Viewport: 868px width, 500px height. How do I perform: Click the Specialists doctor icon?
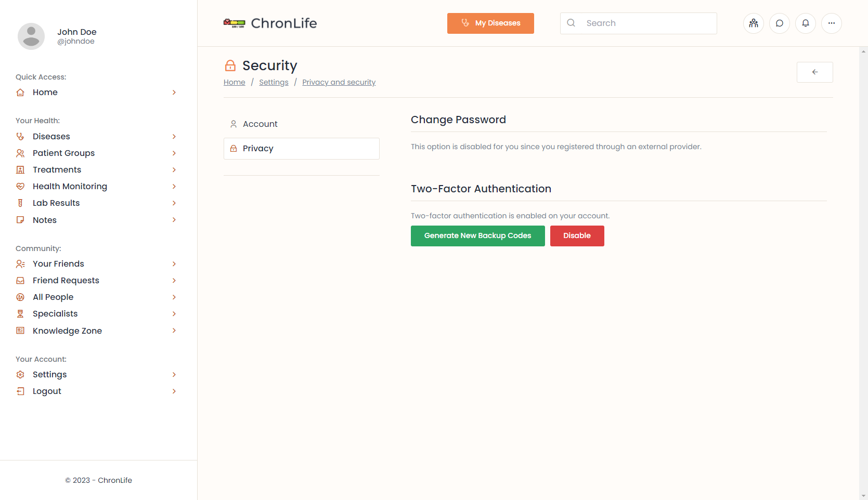pyautogui.click(x=20, y=314)
